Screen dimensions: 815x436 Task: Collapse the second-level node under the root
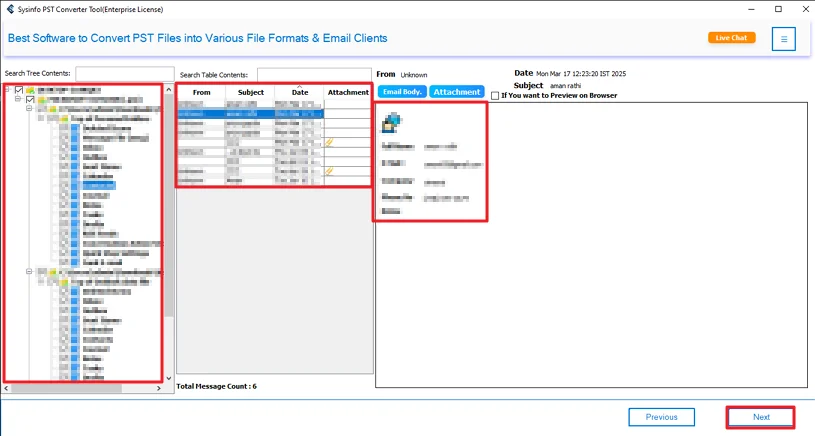18,99
